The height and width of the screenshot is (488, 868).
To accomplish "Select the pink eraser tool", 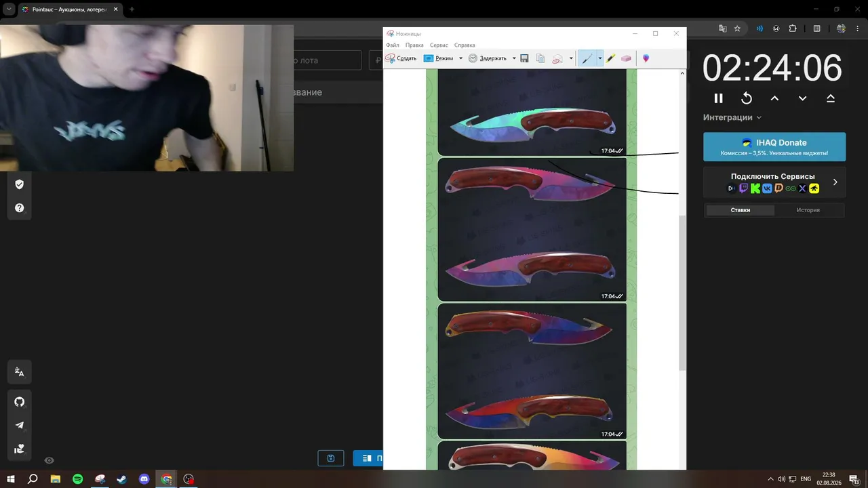I will pos(626,58).
